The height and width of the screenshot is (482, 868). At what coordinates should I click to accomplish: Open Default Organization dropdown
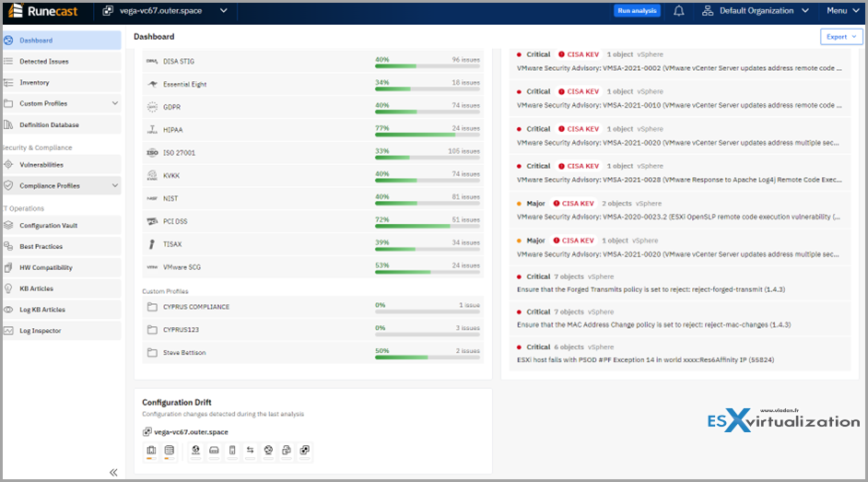pos(756,10)
